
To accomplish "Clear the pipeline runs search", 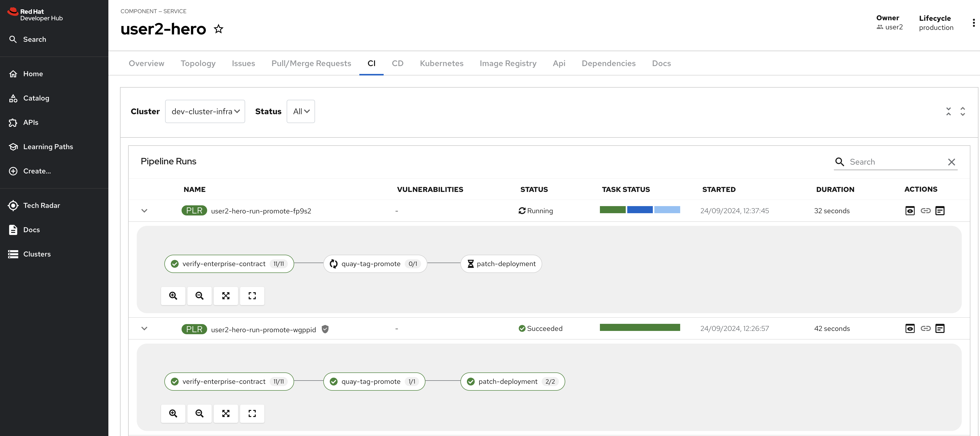I will (x=951, y=162).
